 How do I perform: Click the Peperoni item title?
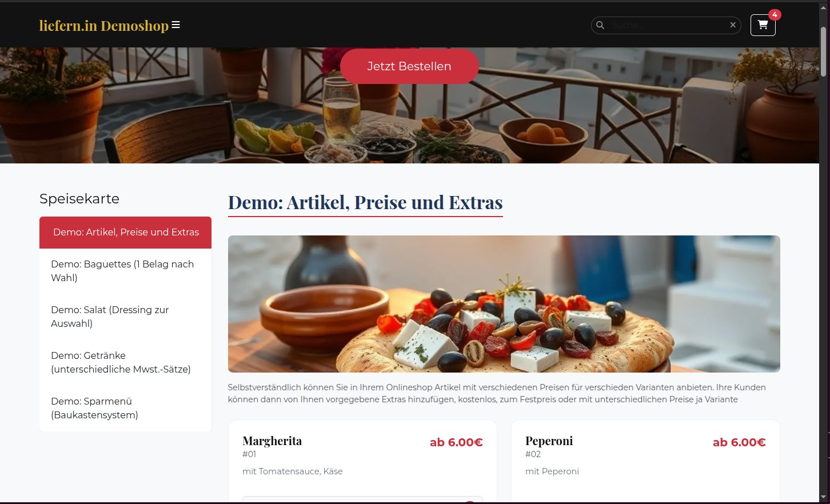[549, 441]
